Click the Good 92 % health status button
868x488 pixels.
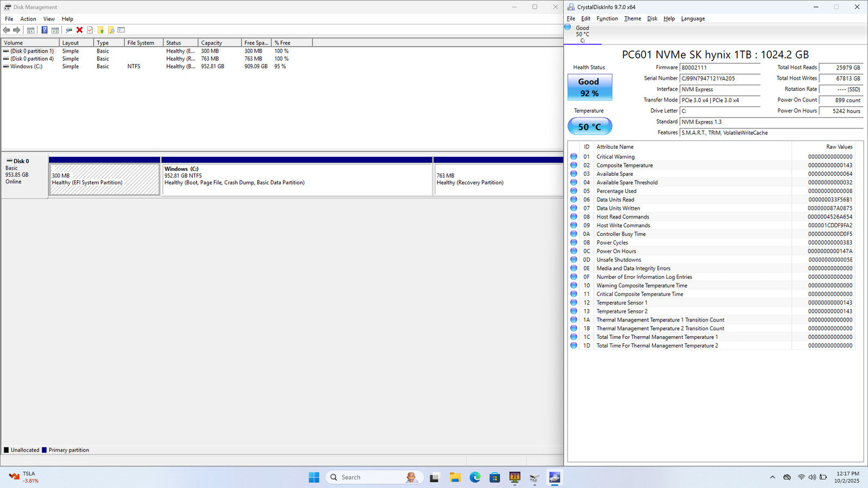589,87
